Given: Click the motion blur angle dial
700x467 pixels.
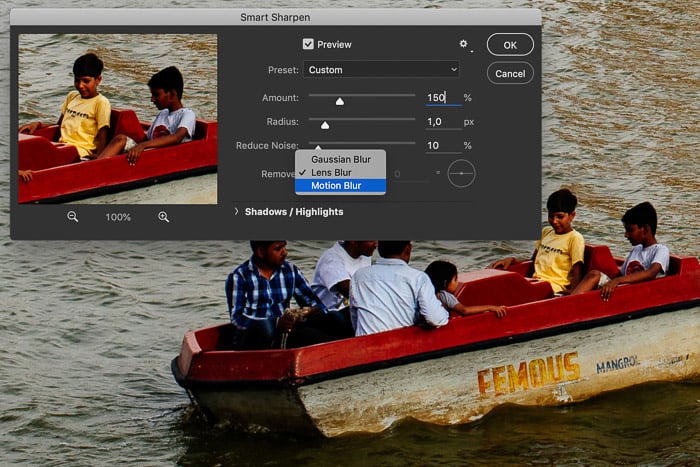Looking at the screenshot, I should (x=461, y=173).
